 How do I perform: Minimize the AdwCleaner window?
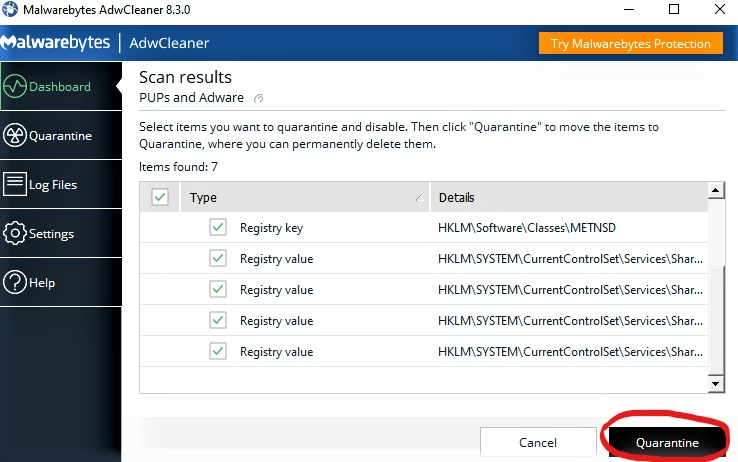629,9
